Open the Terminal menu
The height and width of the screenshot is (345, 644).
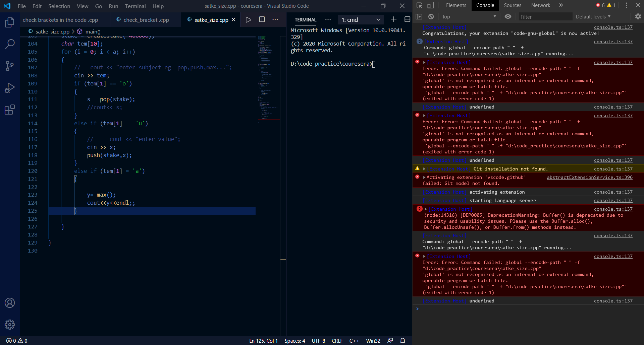point(135,6)
